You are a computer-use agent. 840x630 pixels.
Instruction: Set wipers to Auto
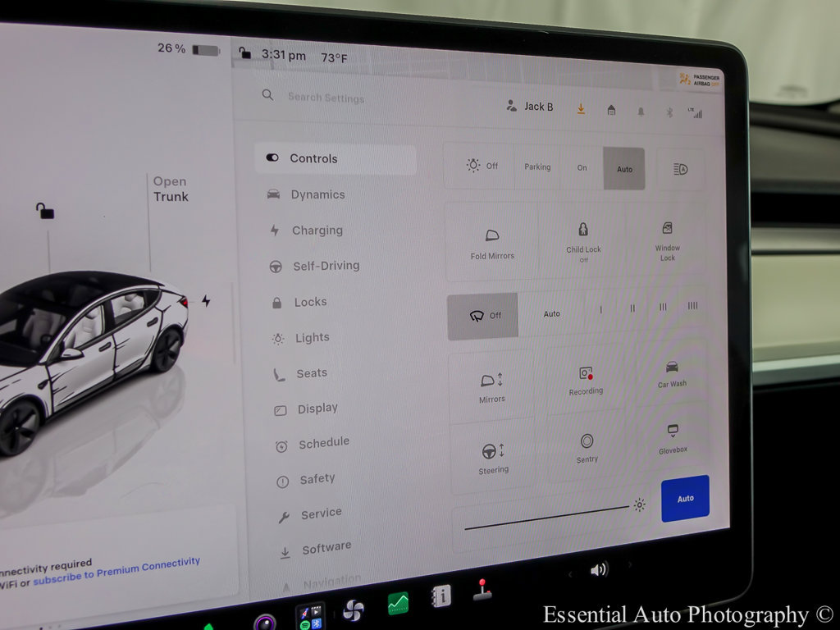click(x=552, y=314)
